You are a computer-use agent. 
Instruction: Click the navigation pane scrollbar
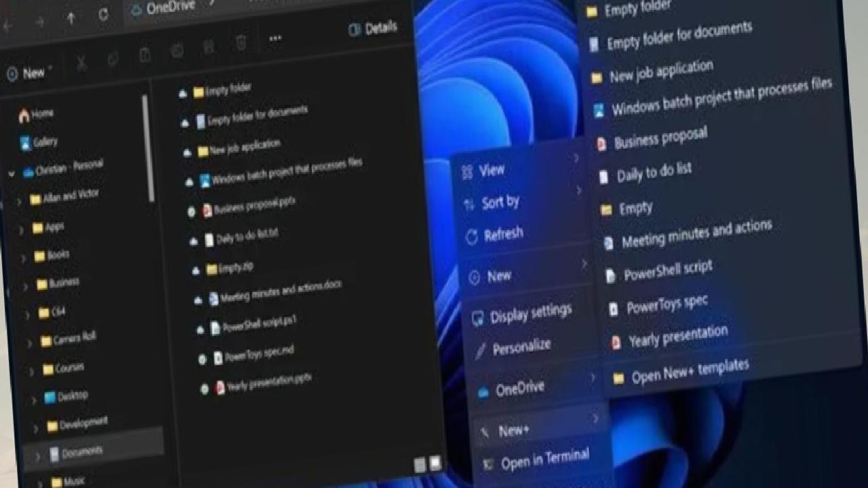coord(148,148)
